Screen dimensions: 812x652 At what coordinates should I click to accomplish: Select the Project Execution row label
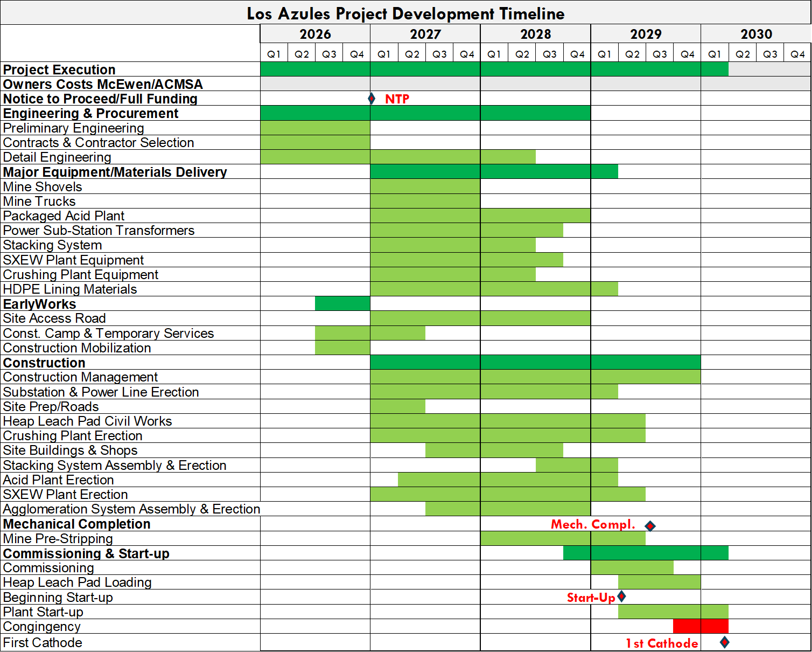coord(59,70)
